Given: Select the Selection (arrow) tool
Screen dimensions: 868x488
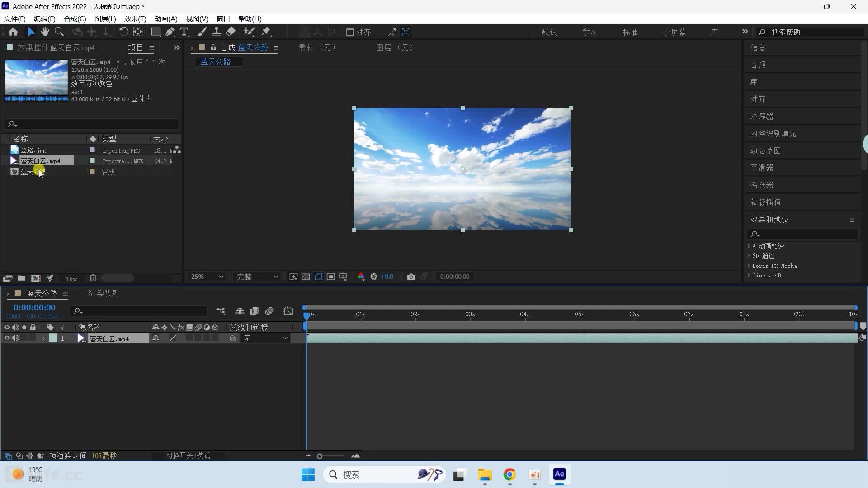Looking at the screenshot, I should click(x=31, y=32).
